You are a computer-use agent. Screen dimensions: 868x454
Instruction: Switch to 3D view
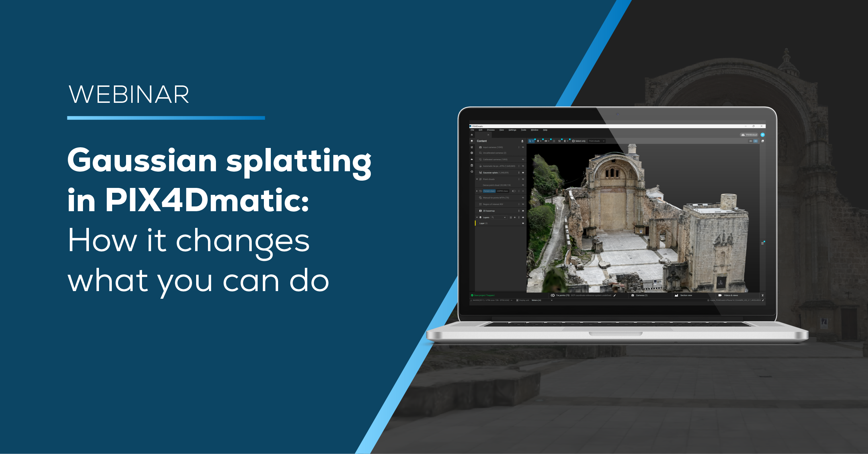(x=756, y=141)
